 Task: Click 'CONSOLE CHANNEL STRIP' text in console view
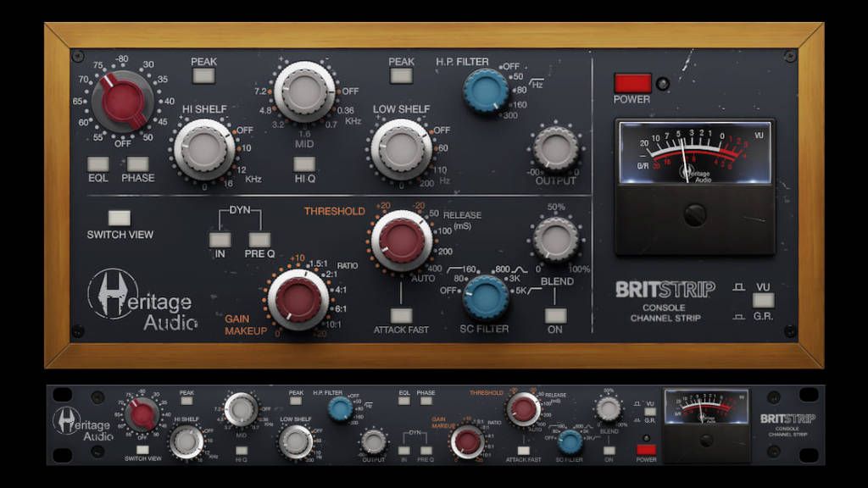[665, 313]
